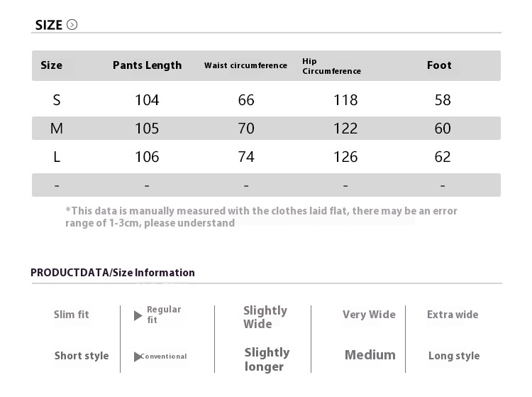The image size is (532, 397).
Task: Choose the Short style length option
Action: click(x=82, y=356)
